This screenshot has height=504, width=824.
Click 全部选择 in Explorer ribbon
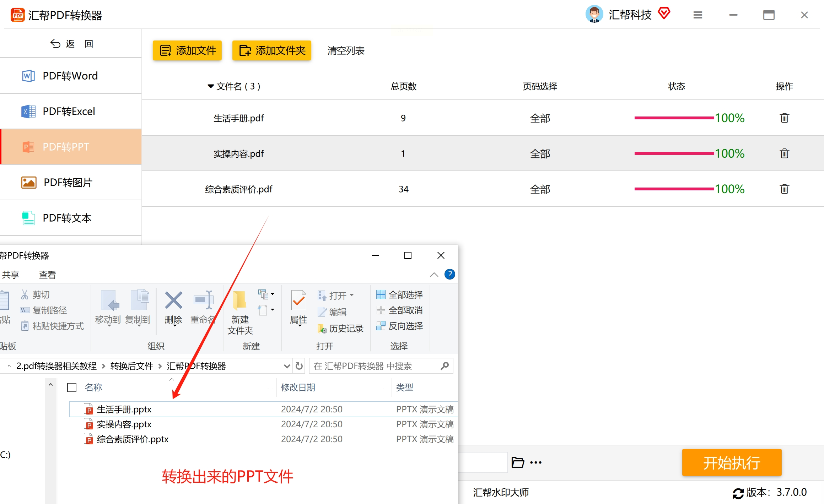[400, 294]
